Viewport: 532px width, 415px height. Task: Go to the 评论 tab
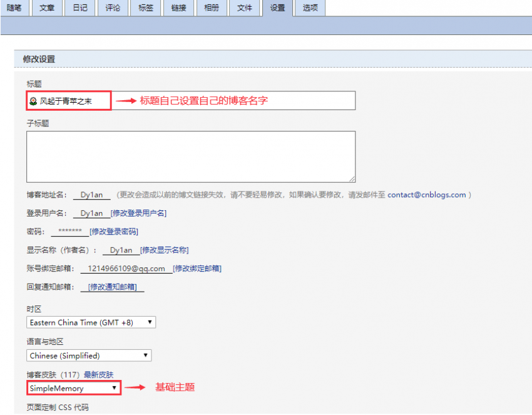pyautogui.click(x=113, y=8)
